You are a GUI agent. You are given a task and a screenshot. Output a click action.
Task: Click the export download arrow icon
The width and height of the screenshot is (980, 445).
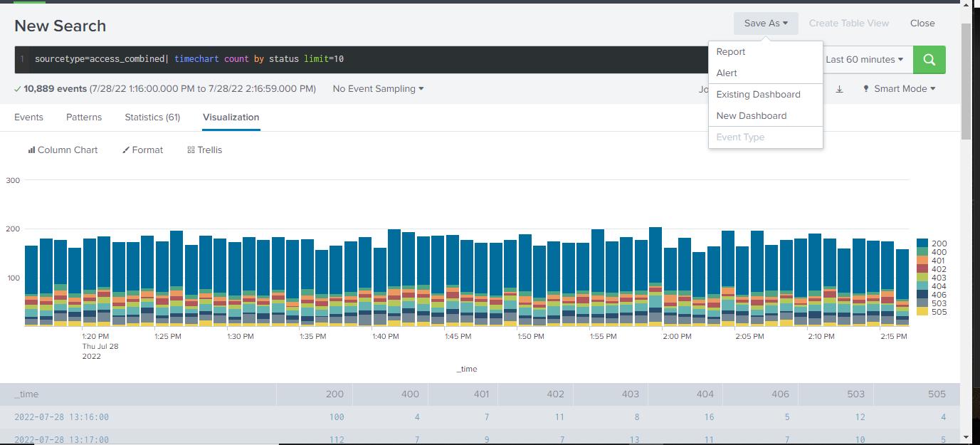pos(839,89)
